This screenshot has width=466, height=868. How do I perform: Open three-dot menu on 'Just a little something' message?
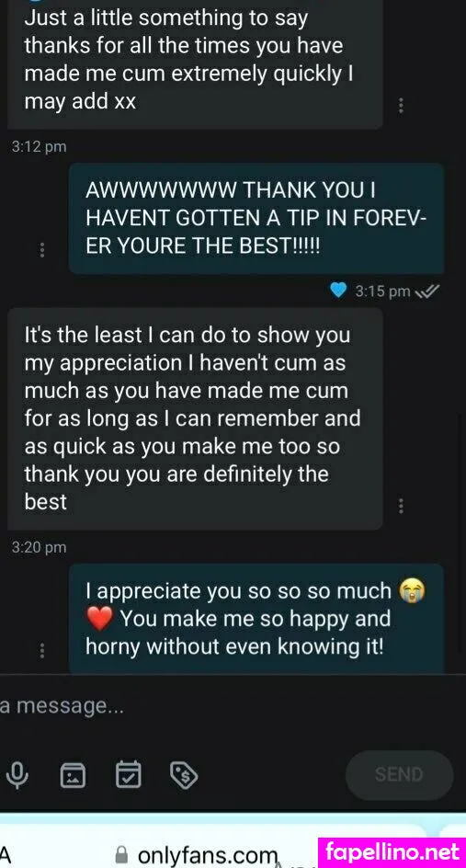coord(402,105)
